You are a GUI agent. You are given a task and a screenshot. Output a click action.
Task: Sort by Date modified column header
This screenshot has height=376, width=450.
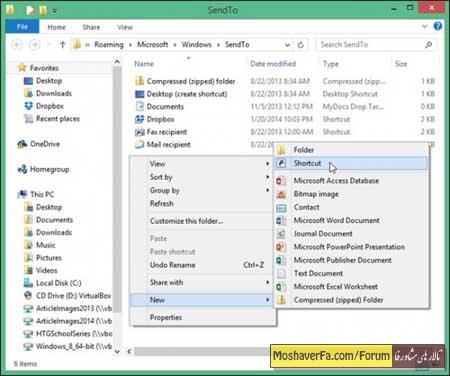[273, 64]
